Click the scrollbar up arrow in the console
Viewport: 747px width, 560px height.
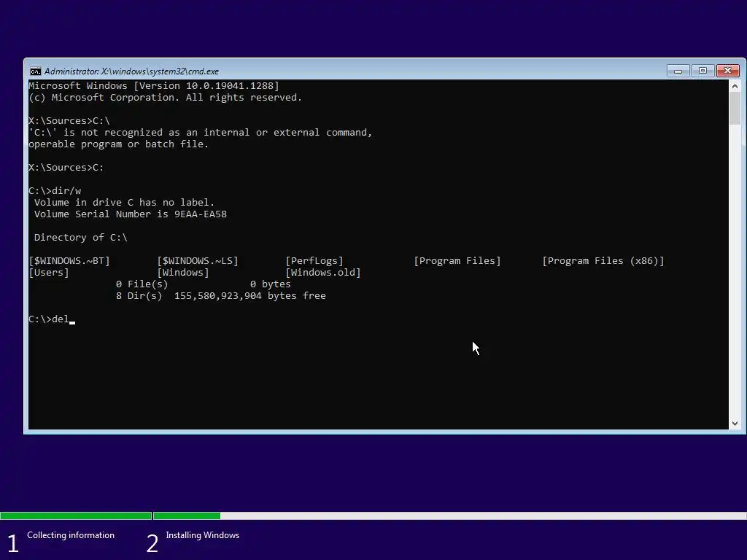(x=735, y=86)
